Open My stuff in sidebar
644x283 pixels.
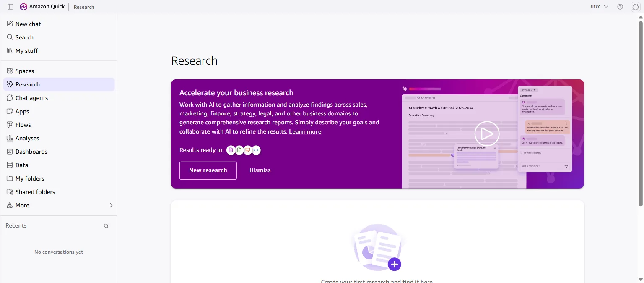click(x=59, y=51)
